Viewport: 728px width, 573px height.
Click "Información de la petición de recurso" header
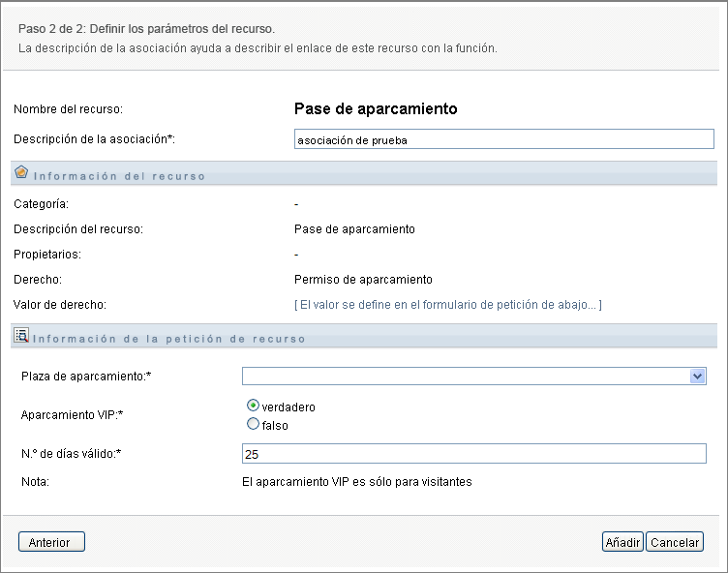point(169,339)
